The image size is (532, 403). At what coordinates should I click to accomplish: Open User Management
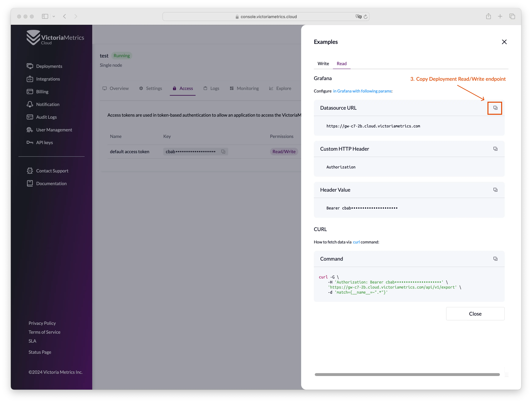tap(49, 130)
